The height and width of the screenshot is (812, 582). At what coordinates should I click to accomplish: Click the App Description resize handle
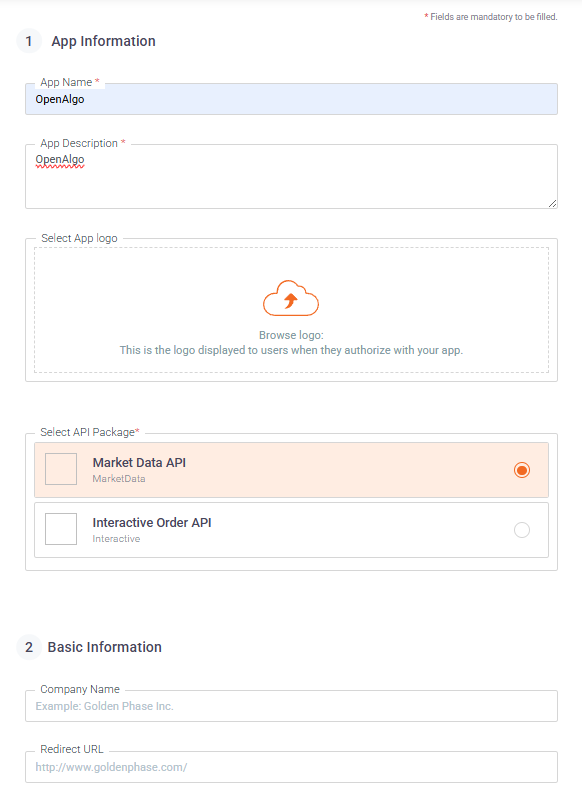[x=552, y=204]
